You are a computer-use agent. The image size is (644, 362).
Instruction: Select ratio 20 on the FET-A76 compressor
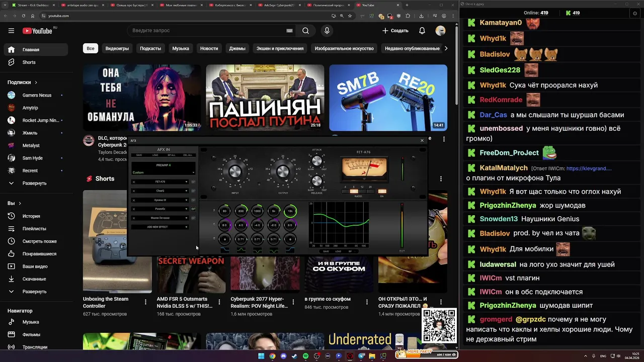click(x=371, y=191)
